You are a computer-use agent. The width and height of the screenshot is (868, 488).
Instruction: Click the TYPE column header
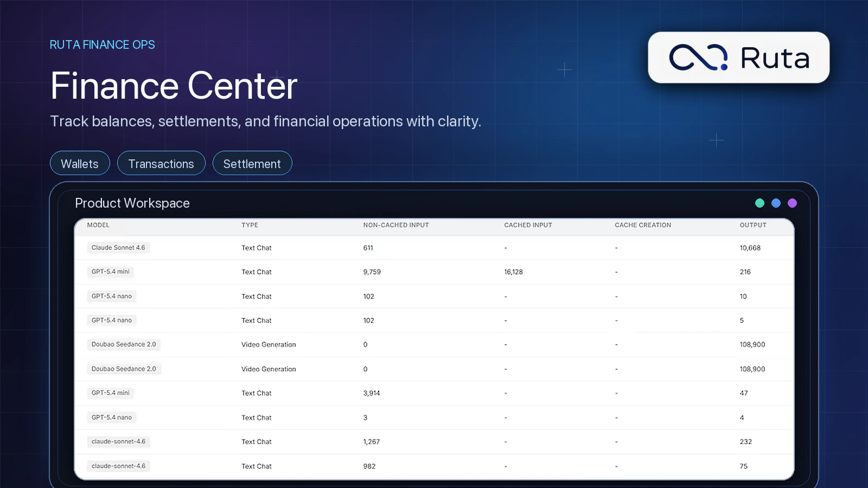(250, 225)
